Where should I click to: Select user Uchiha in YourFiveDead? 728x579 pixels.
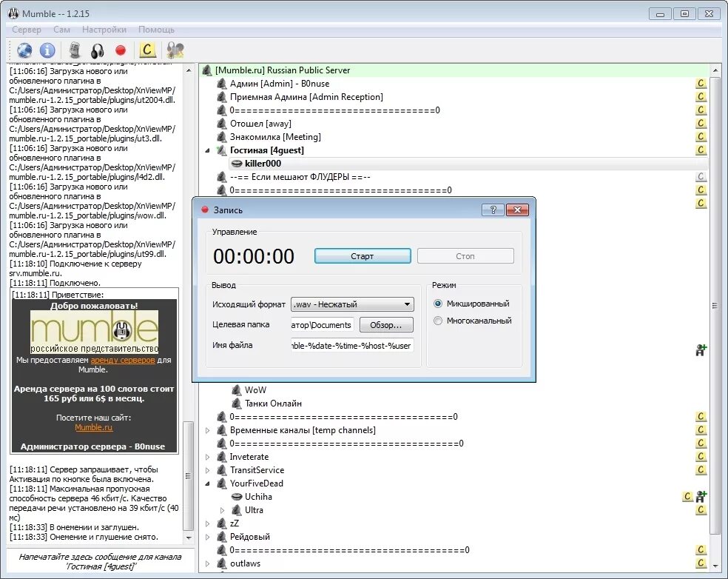(258, 497)
